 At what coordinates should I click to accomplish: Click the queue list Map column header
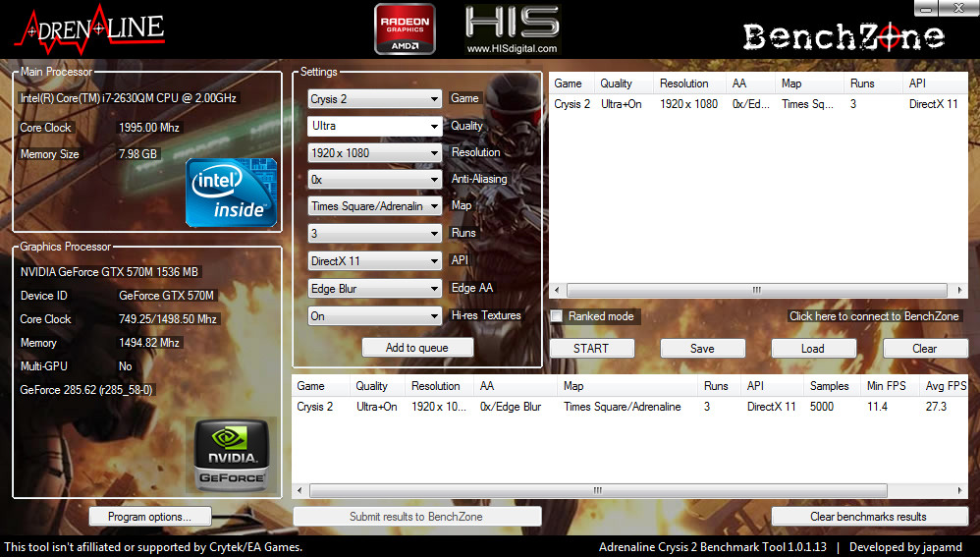pyautogui.click(x=809, y=84)
